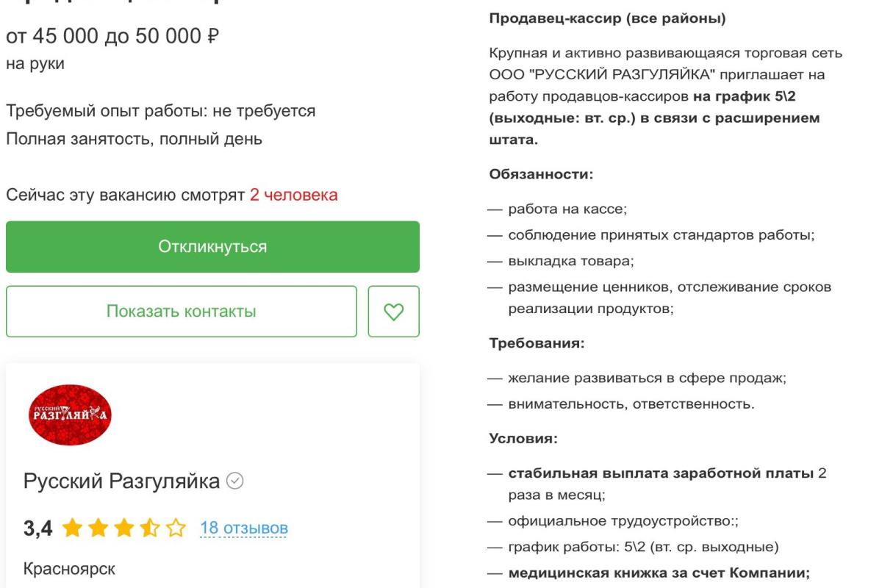The height and width of the screenshot is (588, 882).
Task: Save the vacancy with the heart icon
Action: pyautogui.click(x=394, y=312)
